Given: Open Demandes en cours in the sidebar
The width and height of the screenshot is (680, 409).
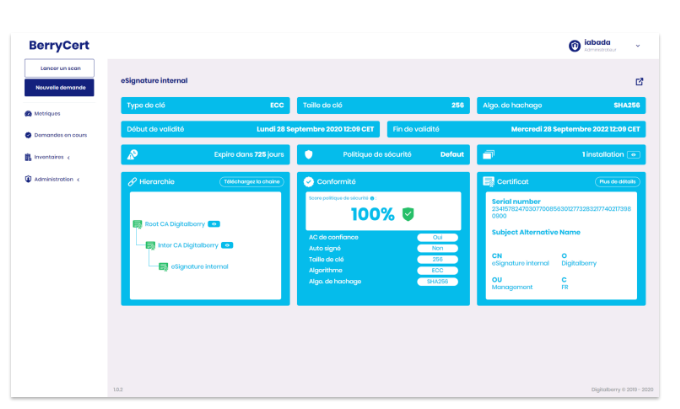Looking at the screenshot, I should pos(60,135).
